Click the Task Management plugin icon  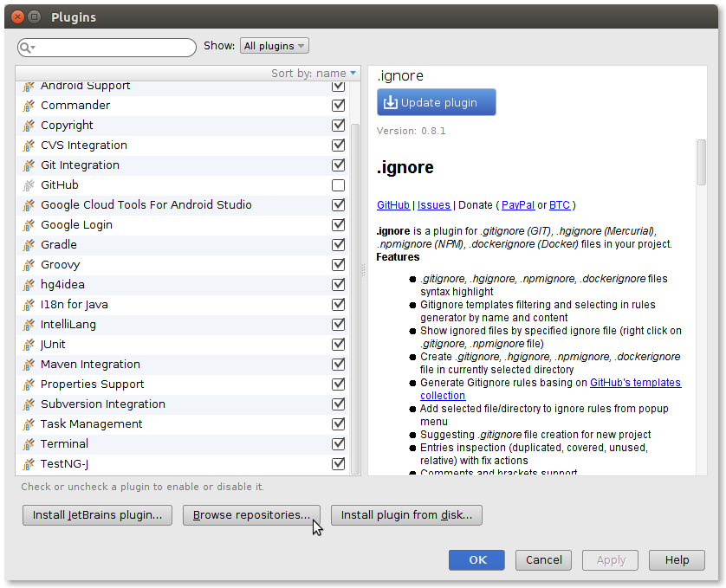click(29, 424)
